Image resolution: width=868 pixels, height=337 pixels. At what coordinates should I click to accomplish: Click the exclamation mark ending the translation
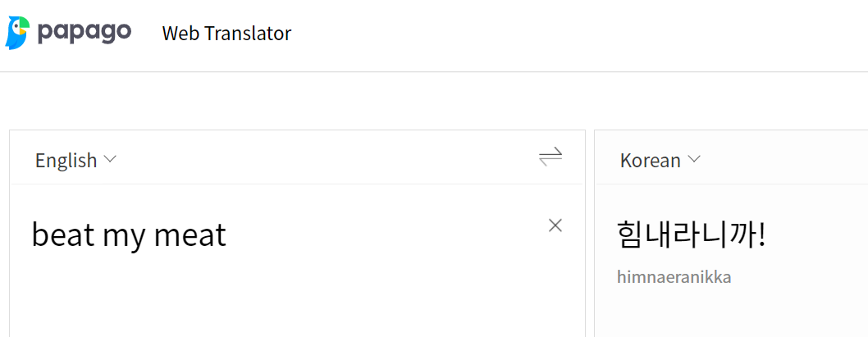pyautogui.click(x=762, y=235)
